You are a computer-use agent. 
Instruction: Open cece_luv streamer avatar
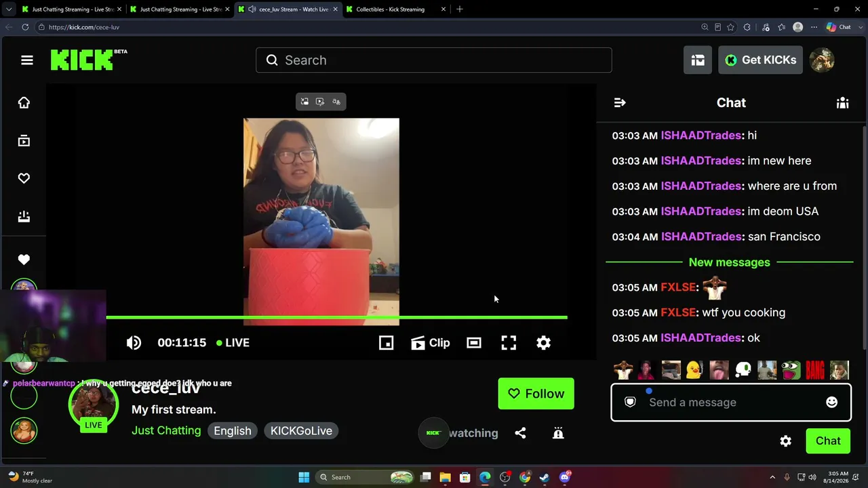click(x=94, y=406)
